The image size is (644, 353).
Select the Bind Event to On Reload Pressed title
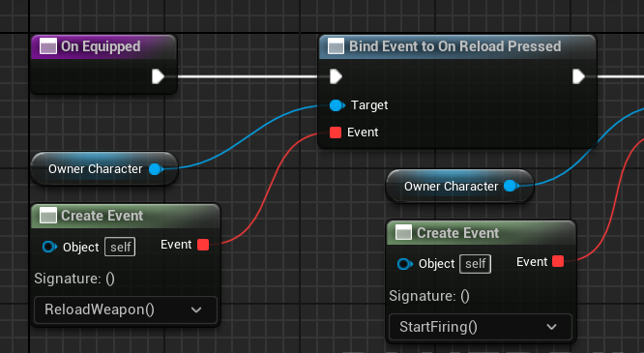click(454, 46)
